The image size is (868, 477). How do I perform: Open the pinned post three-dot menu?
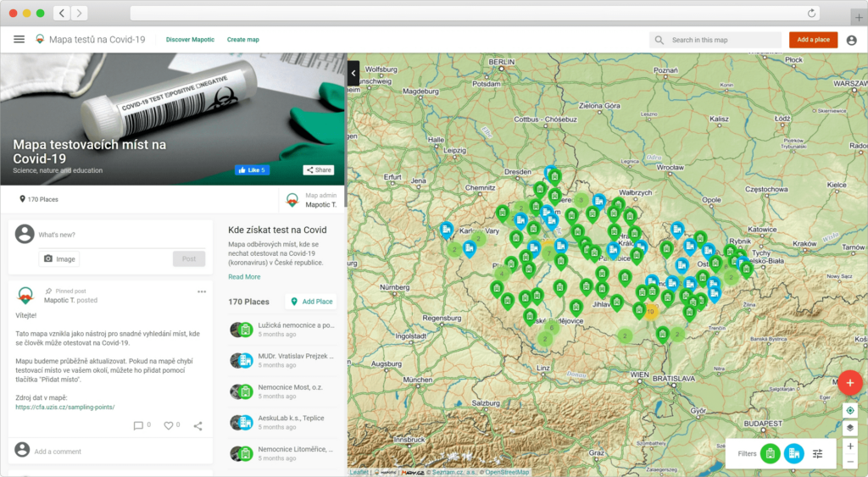point(202,291)
